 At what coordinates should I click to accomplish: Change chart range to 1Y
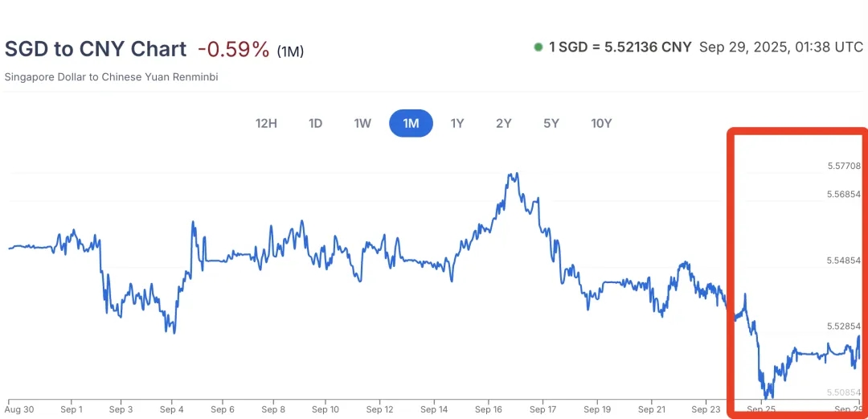coord(457,123)
